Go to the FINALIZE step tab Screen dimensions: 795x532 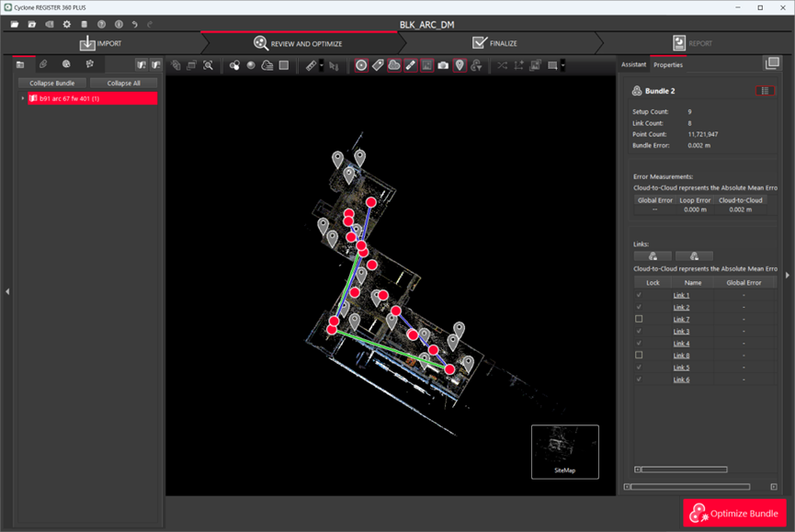point(494,43)
